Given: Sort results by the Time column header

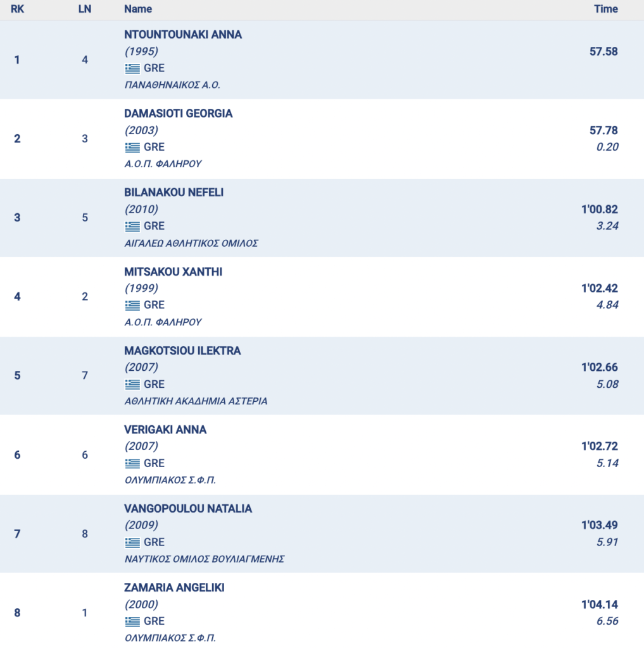Looking at the screenshot, I should point(605,9).
